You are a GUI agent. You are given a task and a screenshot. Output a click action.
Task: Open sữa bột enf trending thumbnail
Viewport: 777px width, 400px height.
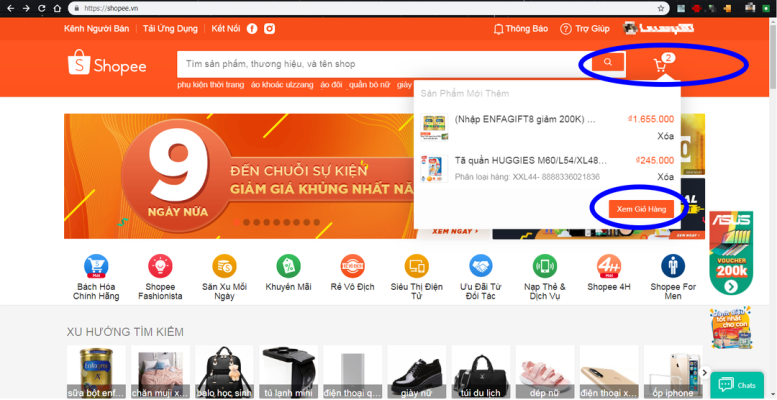coord(96,372)
